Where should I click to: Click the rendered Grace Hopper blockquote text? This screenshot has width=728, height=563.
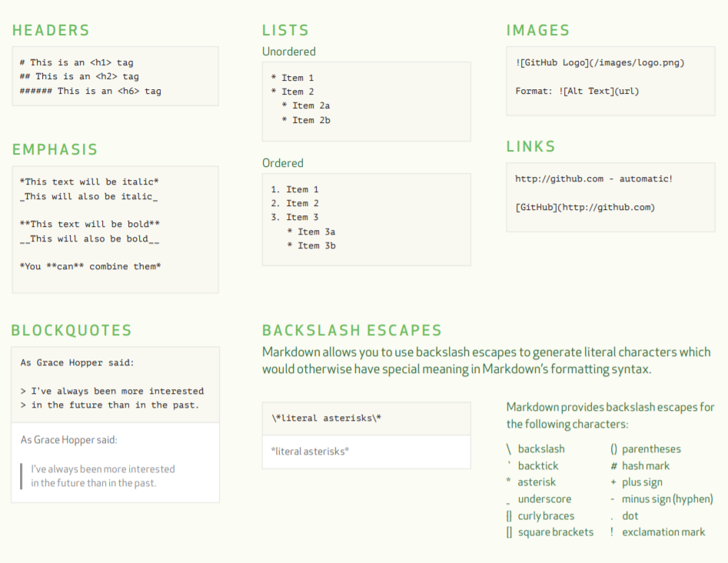pos(102,476)
